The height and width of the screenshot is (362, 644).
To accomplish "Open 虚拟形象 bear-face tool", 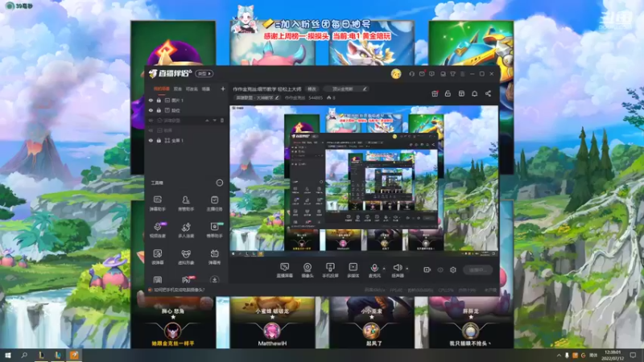I will pos(186,257).
